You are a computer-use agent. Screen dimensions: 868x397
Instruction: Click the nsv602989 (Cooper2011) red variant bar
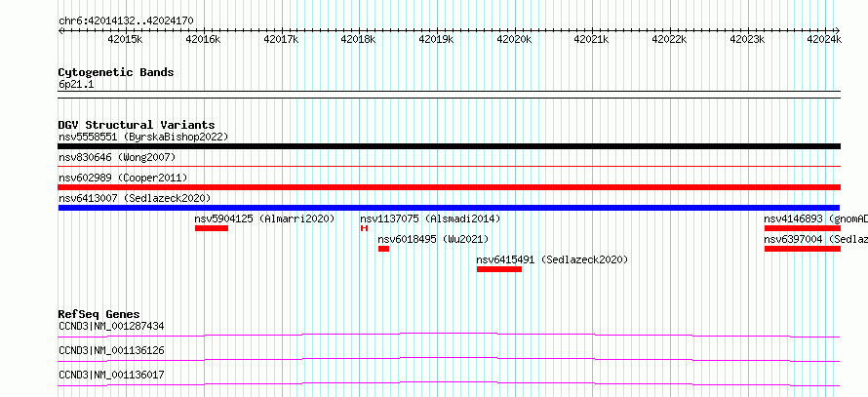(449, 187)
